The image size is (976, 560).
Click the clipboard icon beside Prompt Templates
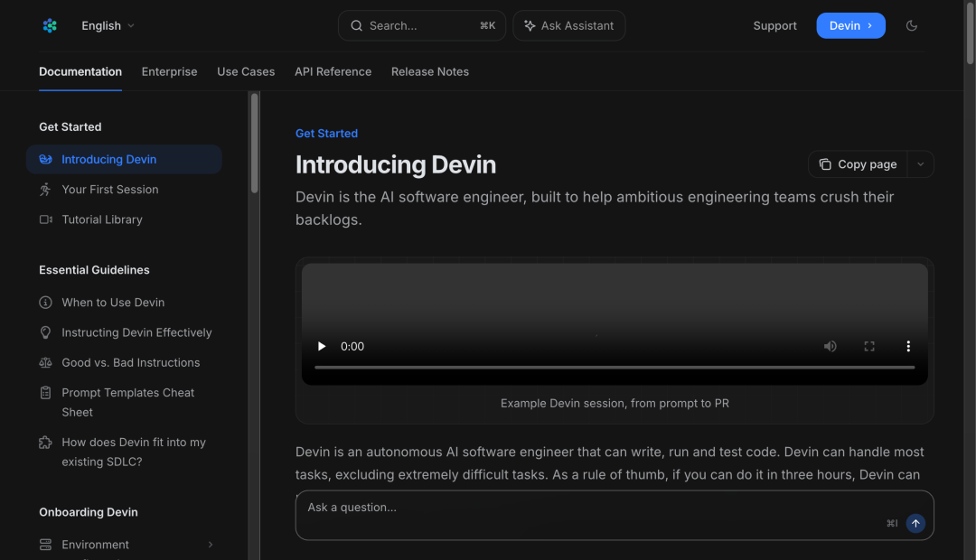45,393
